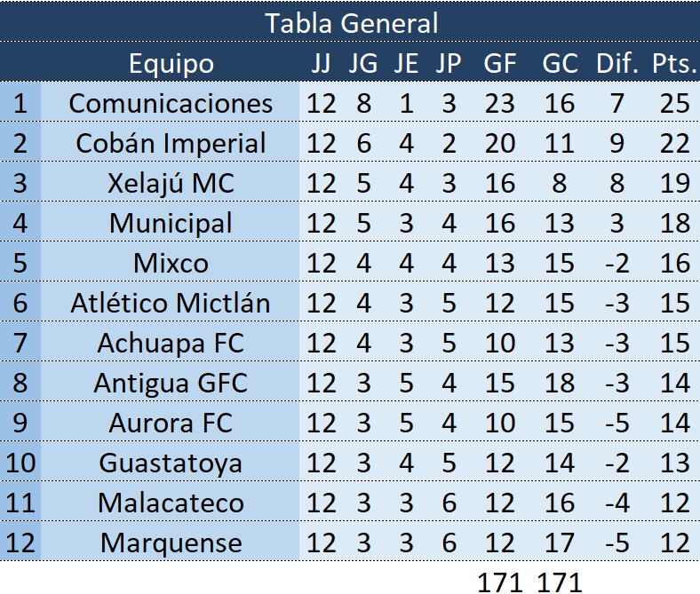Click the GF column header
Screen dimensions: 700x594
point(499,64)
